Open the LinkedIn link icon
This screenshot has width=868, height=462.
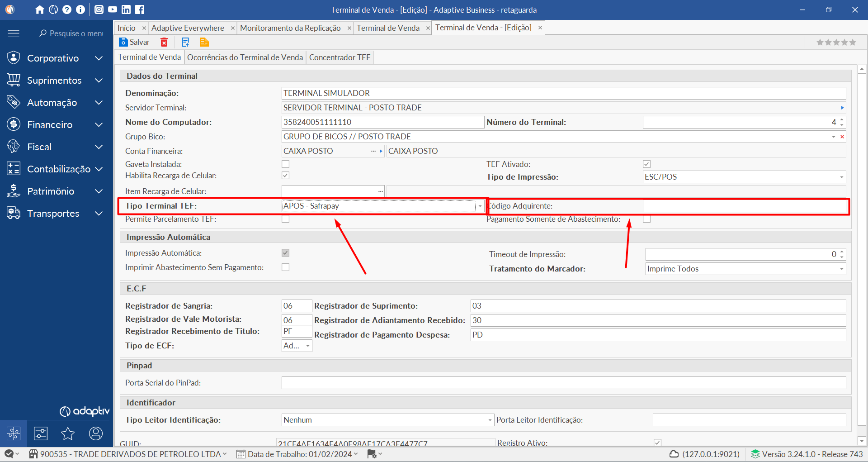126,10
